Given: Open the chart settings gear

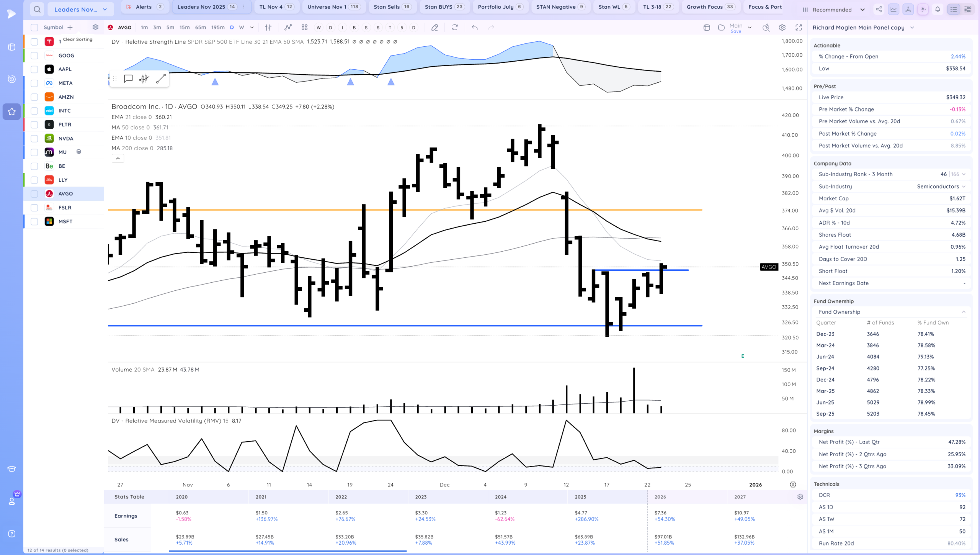Looking at the screenshot, I should point(782,28).
